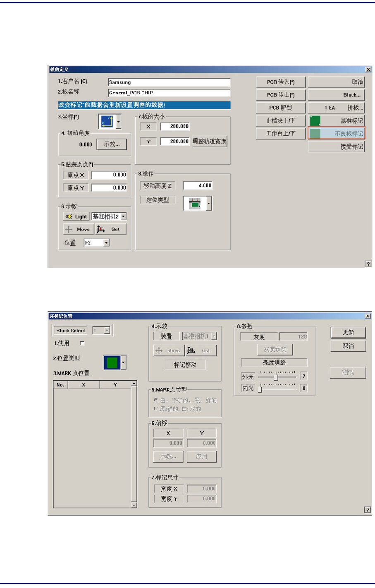The height and width of the screenshot is (588, 375).
Task: Click the 接受标记 button
Action: pyautogui.click(x=336, y=146)
